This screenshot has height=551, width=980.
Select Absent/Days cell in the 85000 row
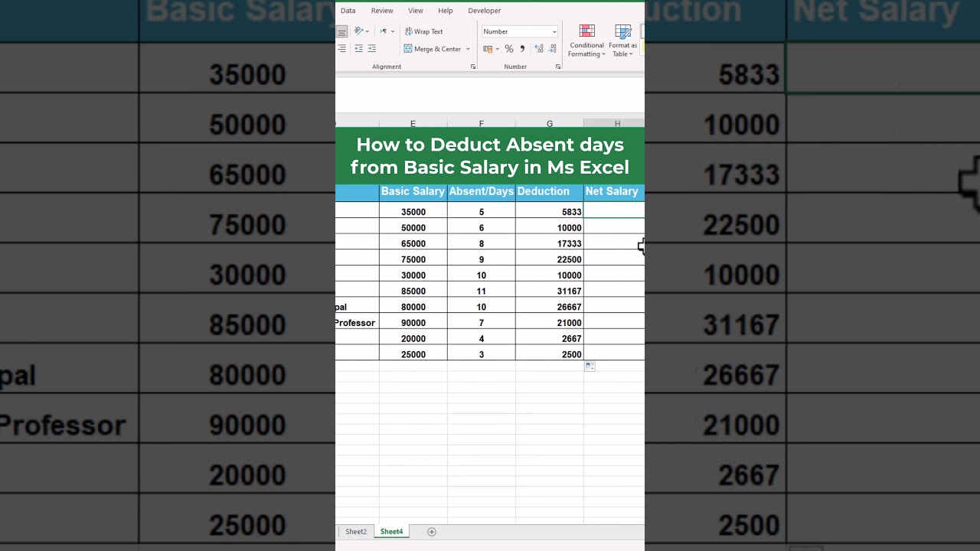[481, 291]
